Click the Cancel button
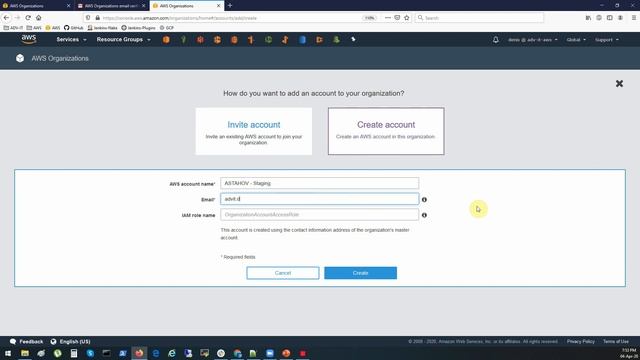Image resolution: width=640 pixels, height=360 pixels. pyautogui.click(x=283, y=273)
